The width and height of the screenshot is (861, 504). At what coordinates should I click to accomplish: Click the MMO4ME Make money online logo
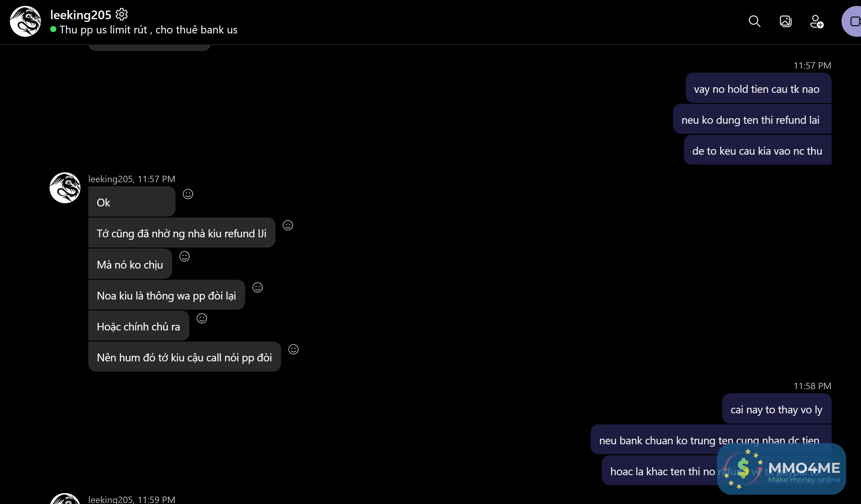pos(781,469)
